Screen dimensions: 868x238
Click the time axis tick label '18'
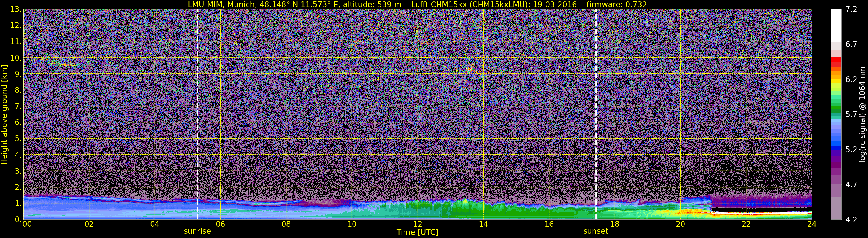[x=614, y=224]
